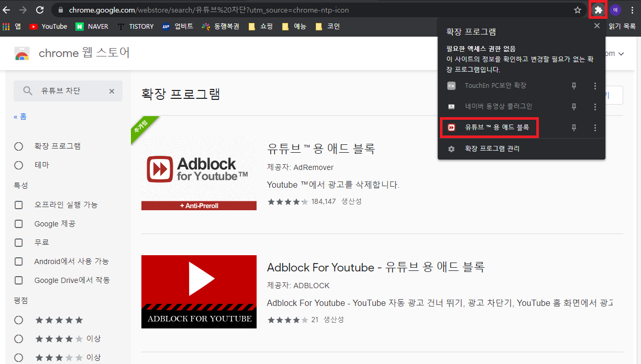Open the TISTORY bookmark
Viewport: 641px width, 364px height.
(136, 26)
